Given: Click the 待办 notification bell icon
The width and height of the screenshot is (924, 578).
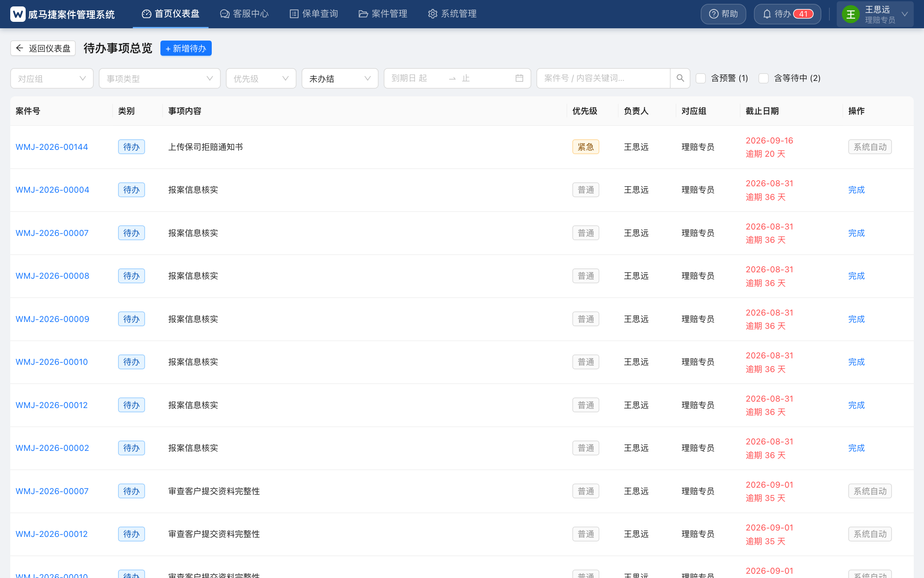Looking at the screenshot, I should point(767,14).
